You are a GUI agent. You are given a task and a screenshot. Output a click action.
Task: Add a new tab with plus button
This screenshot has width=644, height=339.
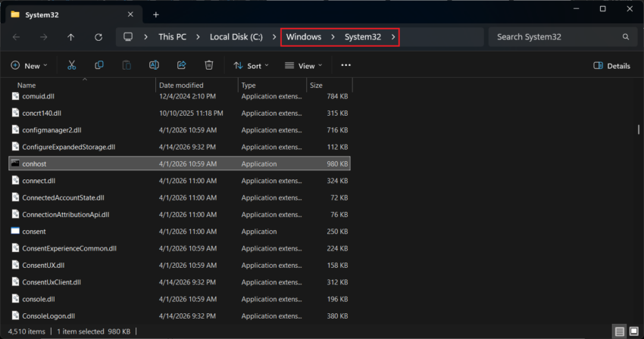tap(156, 15)
